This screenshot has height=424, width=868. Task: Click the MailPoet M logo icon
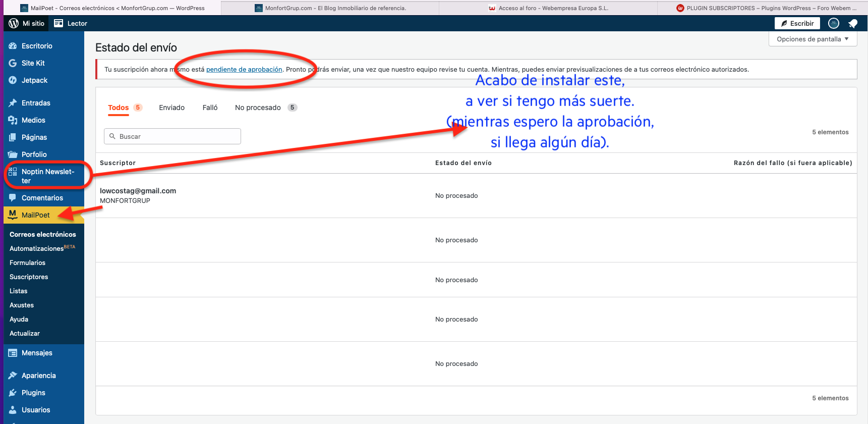(13, 215)
